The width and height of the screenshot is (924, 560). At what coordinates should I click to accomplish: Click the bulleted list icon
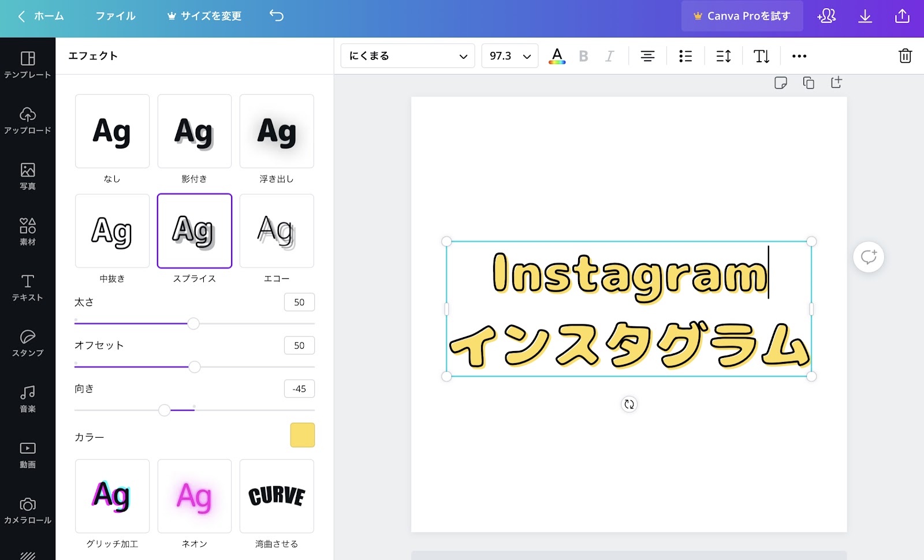click(x=685, y=56)
